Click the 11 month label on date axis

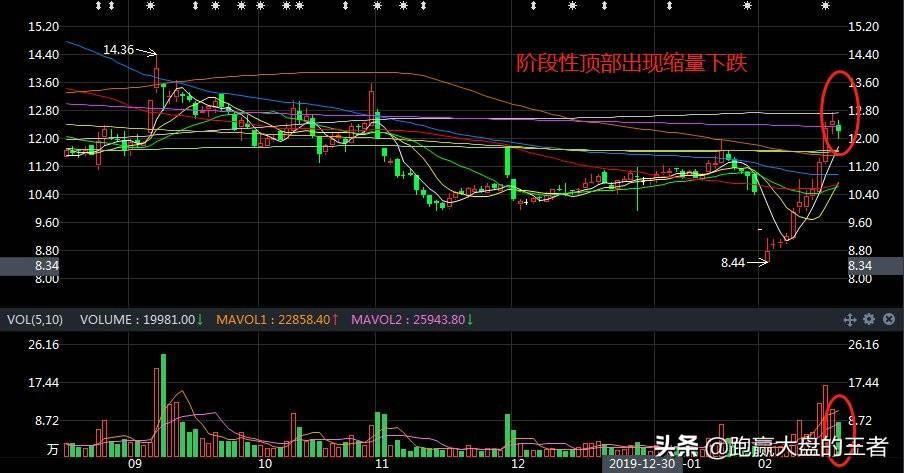(382, 464)
